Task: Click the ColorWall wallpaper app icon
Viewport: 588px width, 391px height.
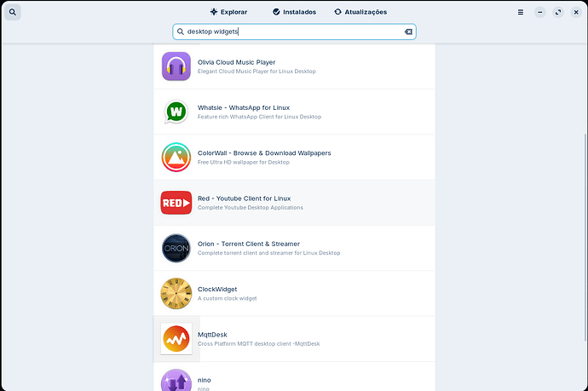Action: pos(176,157)
